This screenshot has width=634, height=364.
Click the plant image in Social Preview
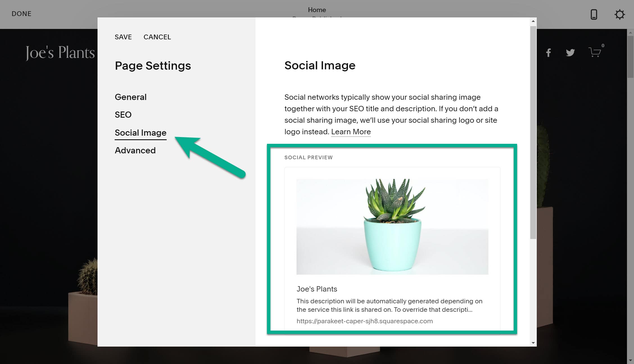point(392,226)
